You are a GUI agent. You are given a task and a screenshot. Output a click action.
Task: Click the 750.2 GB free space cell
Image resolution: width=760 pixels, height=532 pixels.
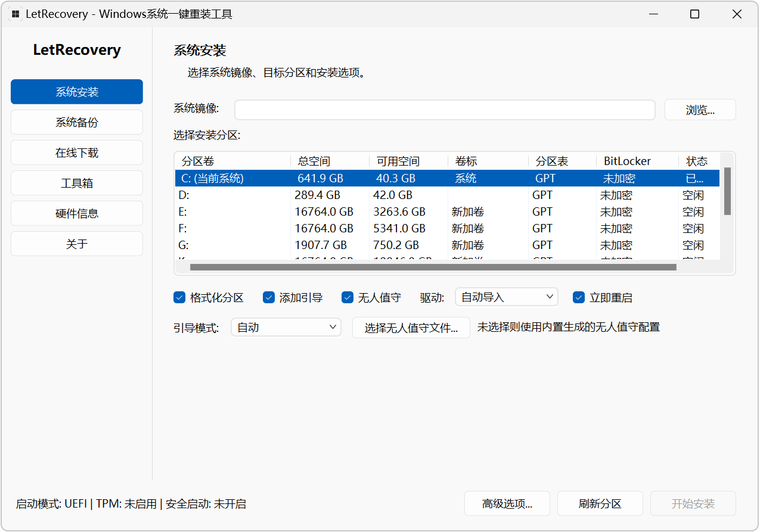click(396, 245)
